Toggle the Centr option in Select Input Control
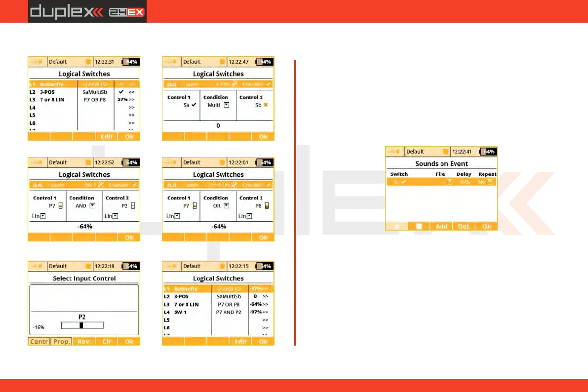The height and width of the screenshot is (392, 588). tap(39, 342)
